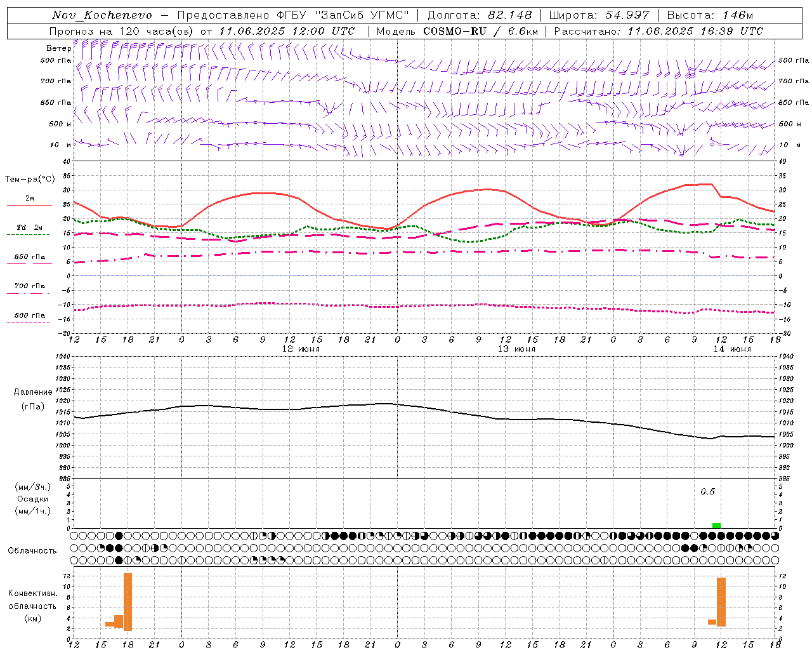Image resolution: width=812 pixels, height=650 pixels.
Task: Click the station name Nov_Kochenevo in the header
Action: [x=102, y=15]
